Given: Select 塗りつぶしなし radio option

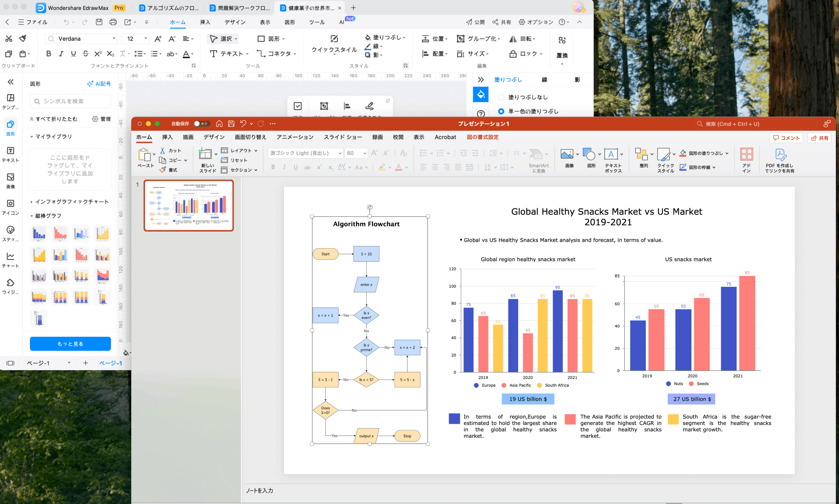Looking at the screenshot, I should [501, 98].
